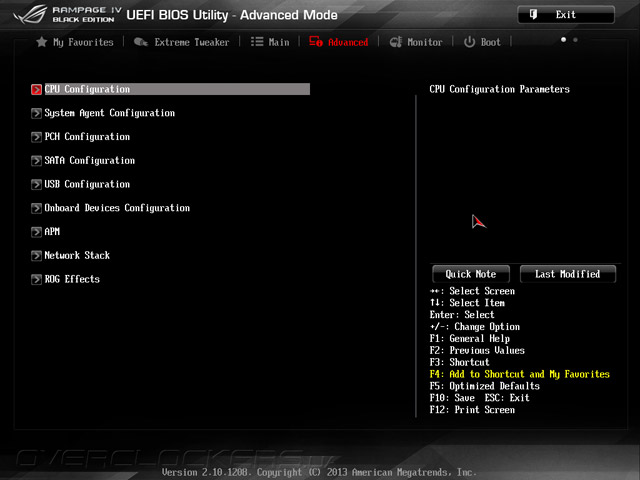
Task: Click the Version 2.10.1208 copyright text
Action: point(319,472)
